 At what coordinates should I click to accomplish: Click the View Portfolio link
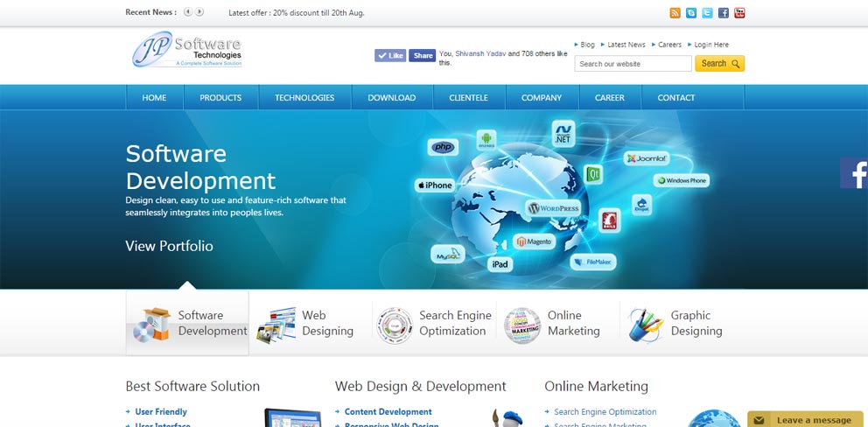[170, 246]
